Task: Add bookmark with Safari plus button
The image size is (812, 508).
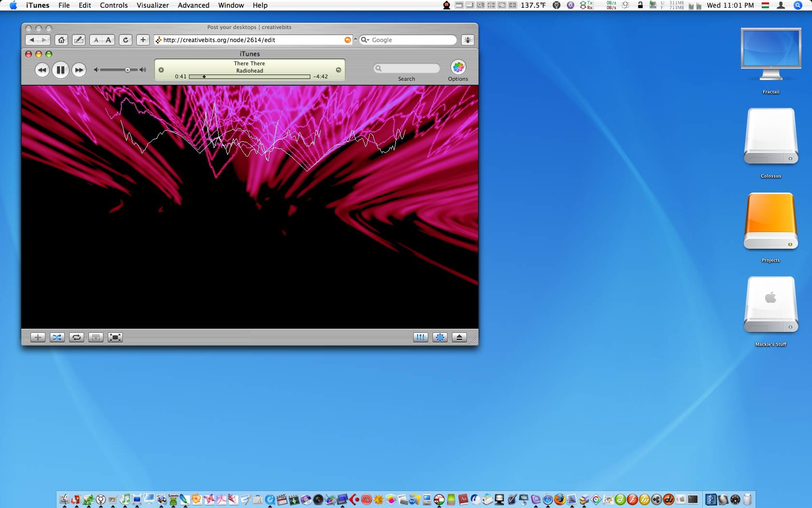Action: (143, 40)
